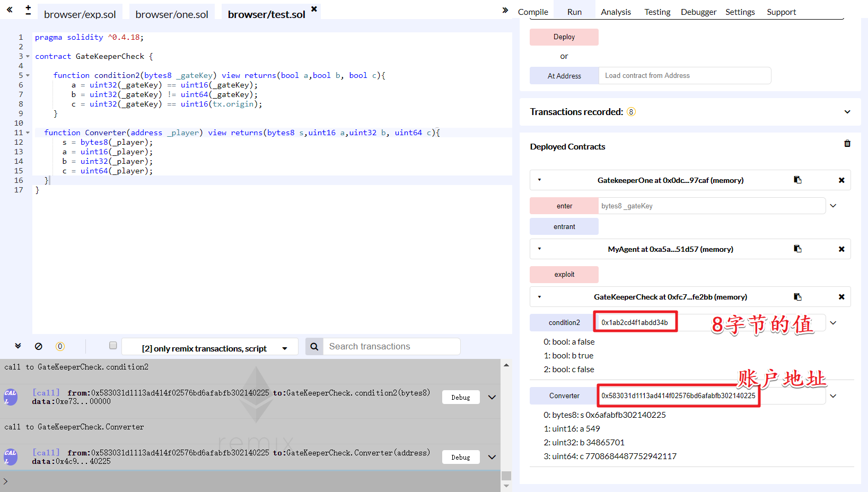Debug the Converter call transaction
868x492 pixels.
461,457
